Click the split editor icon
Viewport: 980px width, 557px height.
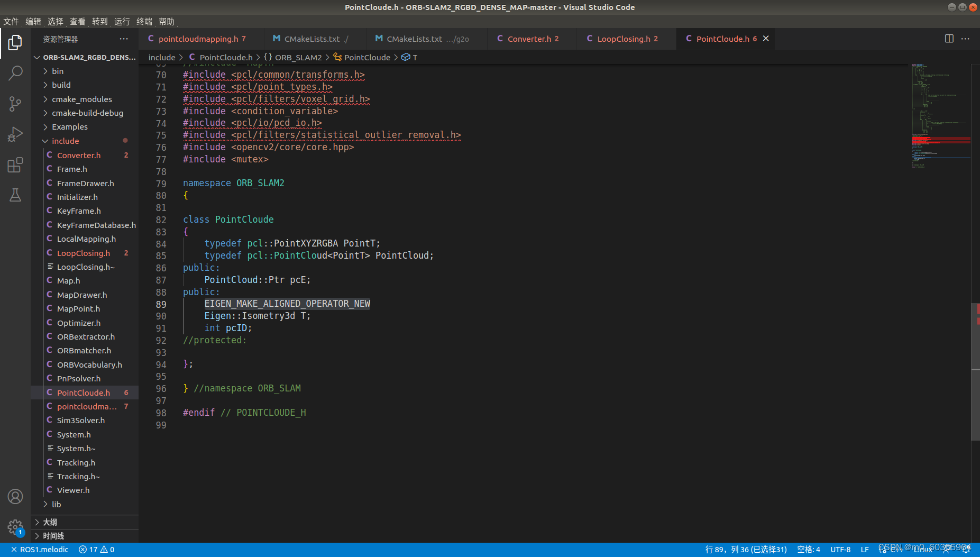[949, 39]
